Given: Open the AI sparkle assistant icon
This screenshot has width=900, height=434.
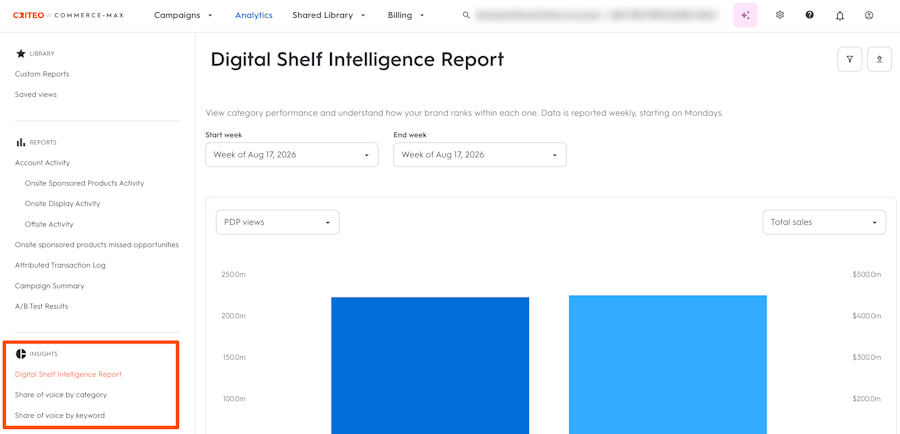Looking at the screenshot, I should point(745,16).
